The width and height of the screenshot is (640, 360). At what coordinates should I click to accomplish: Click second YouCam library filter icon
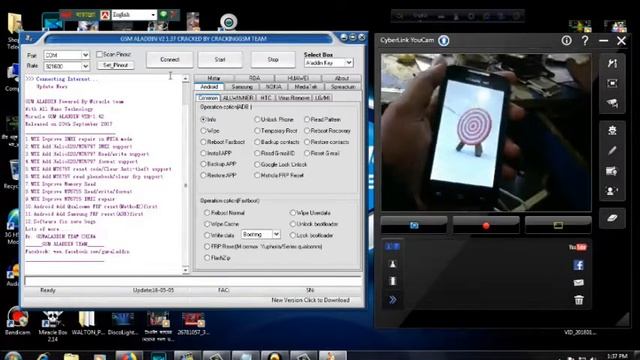392,264
